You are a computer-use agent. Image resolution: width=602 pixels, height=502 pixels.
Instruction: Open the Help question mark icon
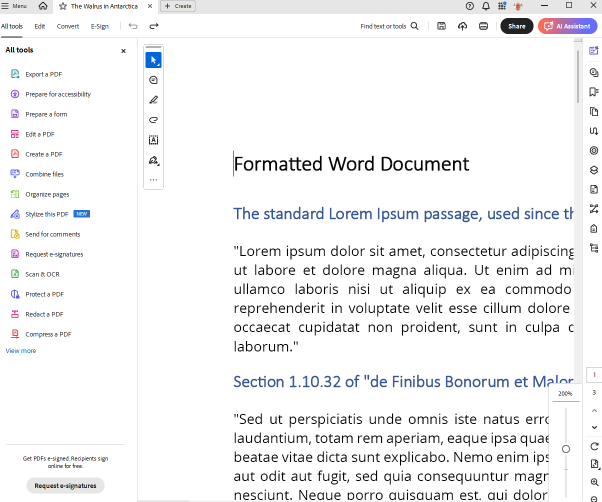(470, 6)
